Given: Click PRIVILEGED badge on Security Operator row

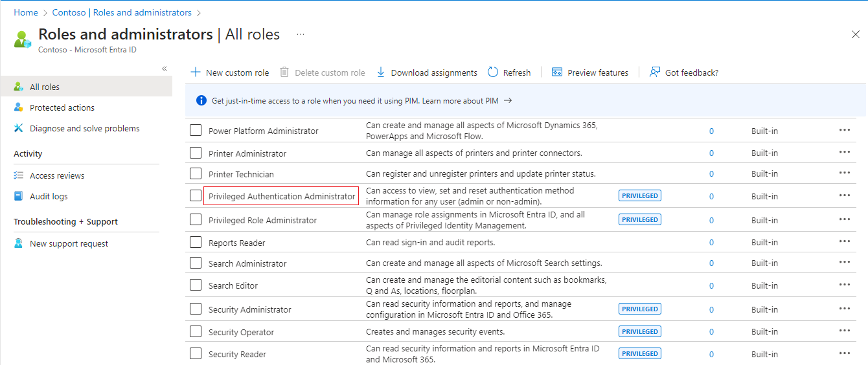Looking at the screenshot, I should point(640,331).
